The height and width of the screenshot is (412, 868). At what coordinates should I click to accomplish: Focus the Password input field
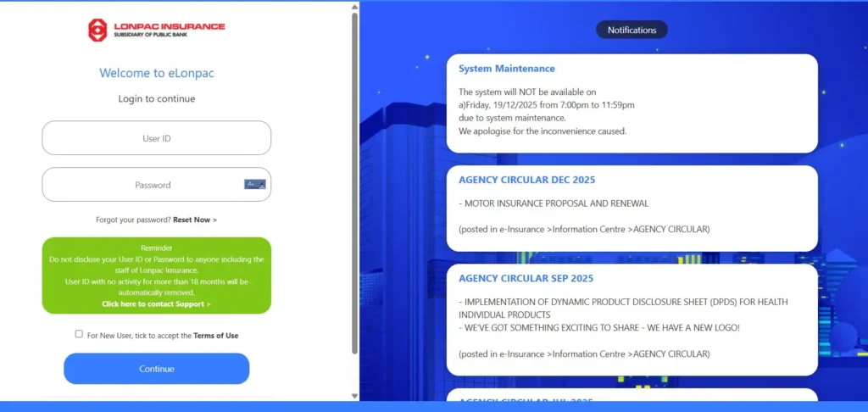(x=157, y=185)
